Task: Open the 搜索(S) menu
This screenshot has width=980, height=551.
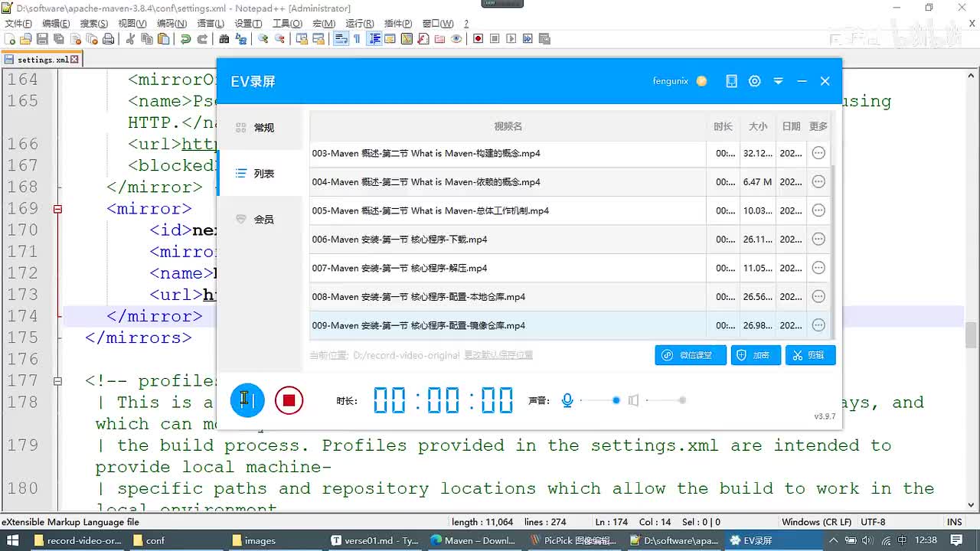Action: click(x=94, y=24)
